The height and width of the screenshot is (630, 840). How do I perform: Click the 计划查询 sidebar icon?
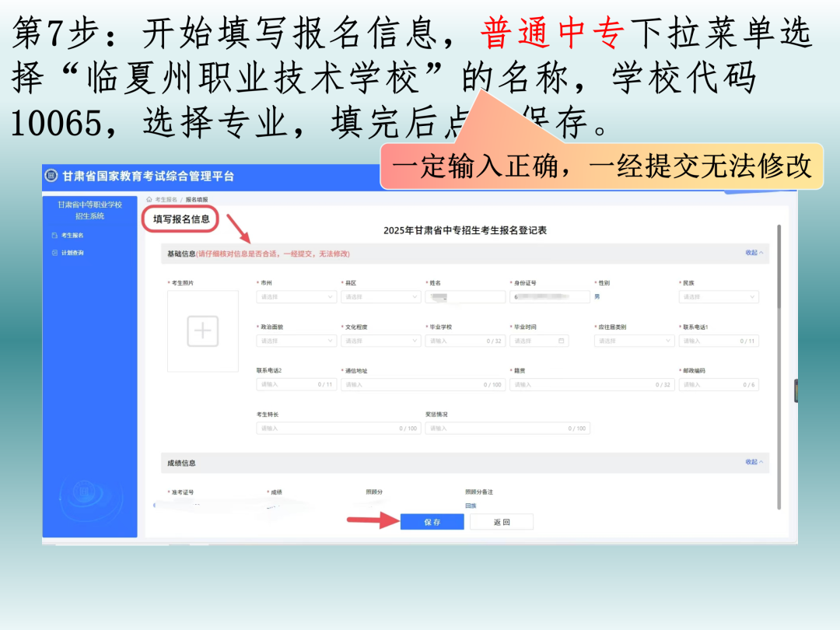pos(54,252)
